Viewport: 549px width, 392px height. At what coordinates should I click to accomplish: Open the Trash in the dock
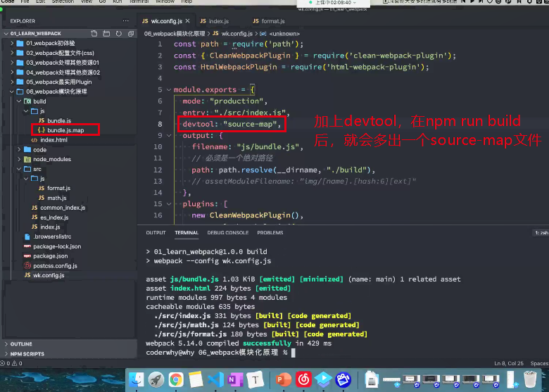[x=530, y=379]
